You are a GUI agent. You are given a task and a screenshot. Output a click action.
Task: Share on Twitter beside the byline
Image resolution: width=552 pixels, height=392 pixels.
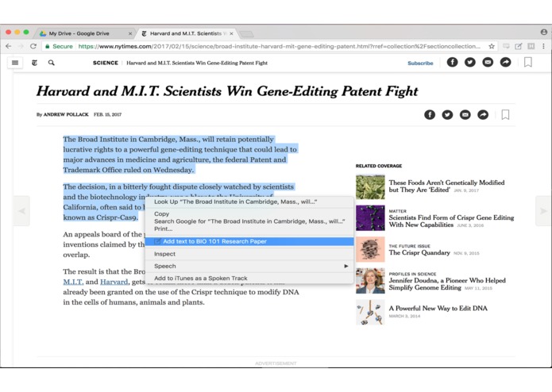[x=447, y=114]
